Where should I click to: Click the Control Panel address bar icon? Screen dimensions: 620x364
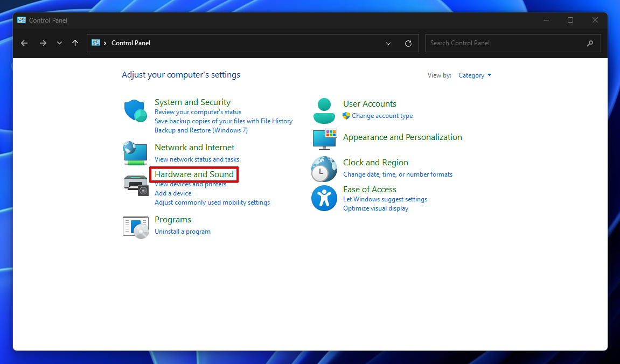coord(96,43)
